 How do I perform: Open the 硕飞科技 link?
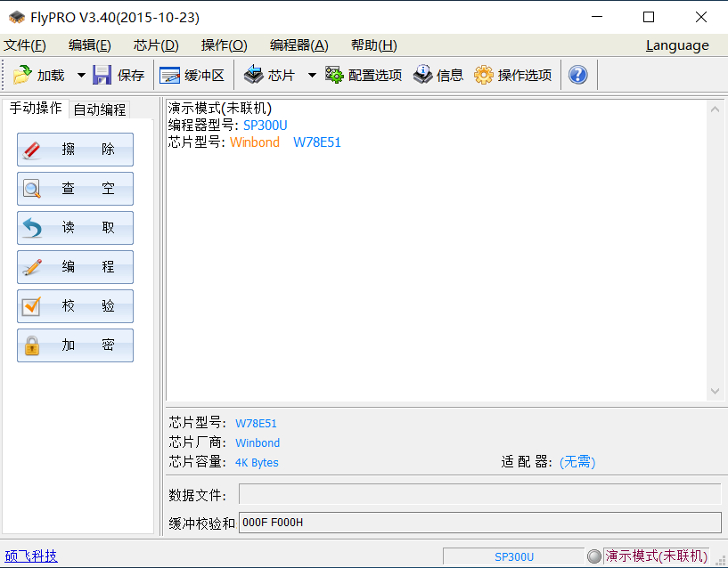click(31, 556)
